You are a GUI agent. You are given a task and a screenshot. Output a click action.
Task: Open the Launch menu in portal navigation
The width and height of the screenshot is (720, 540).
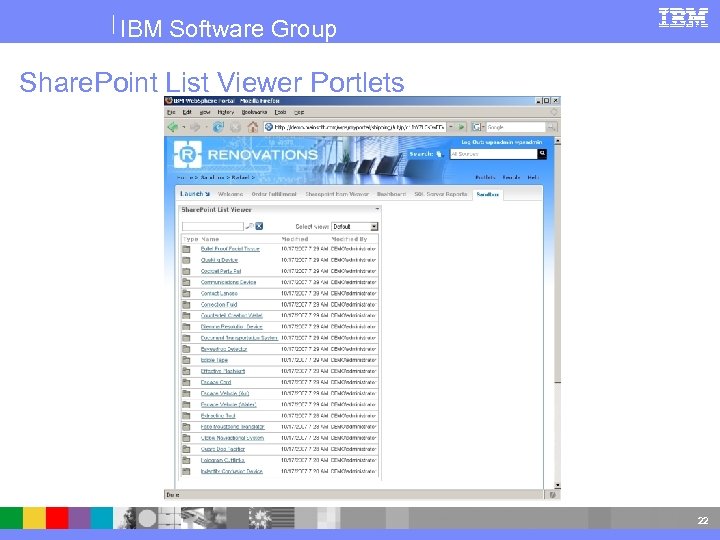195,194
